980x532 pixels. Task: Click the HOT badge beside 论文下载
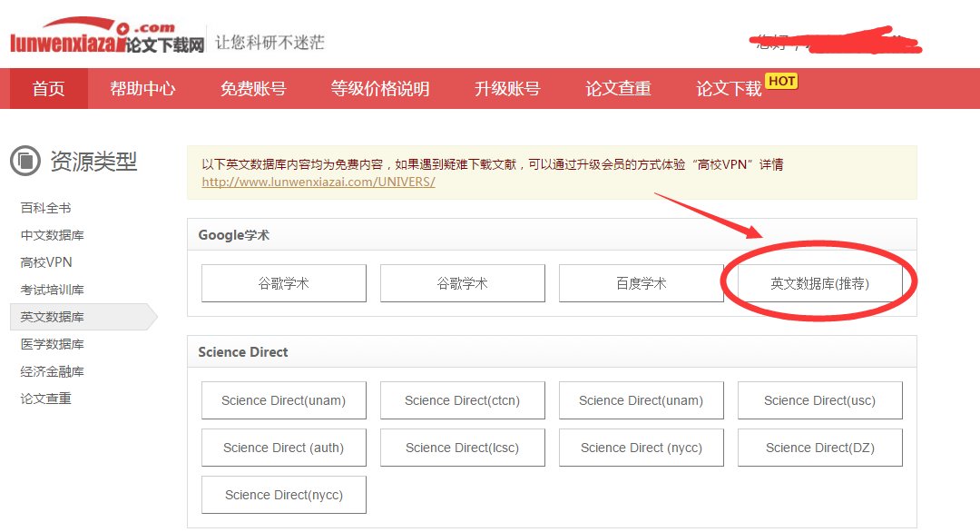(781, 81)
